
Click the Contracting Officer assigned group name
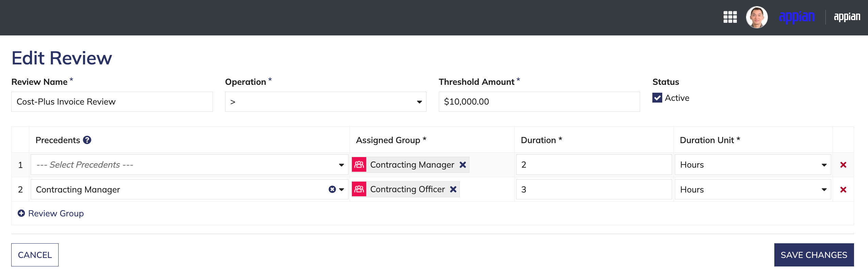point(407,189)
